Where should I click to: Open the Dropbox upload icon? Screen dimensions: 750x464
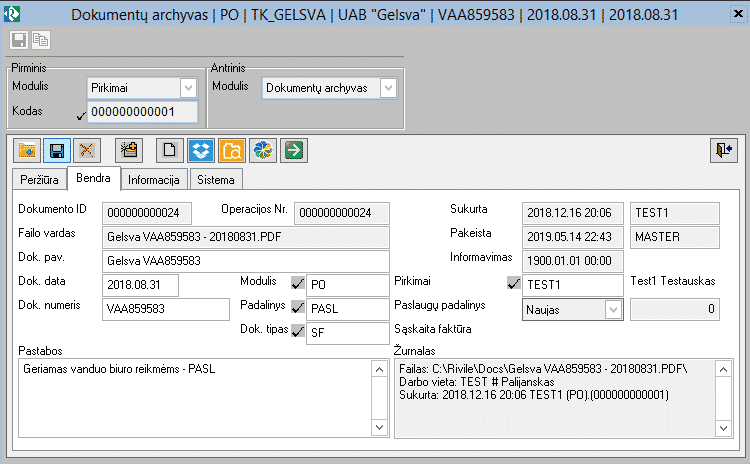tap(201, 150)
